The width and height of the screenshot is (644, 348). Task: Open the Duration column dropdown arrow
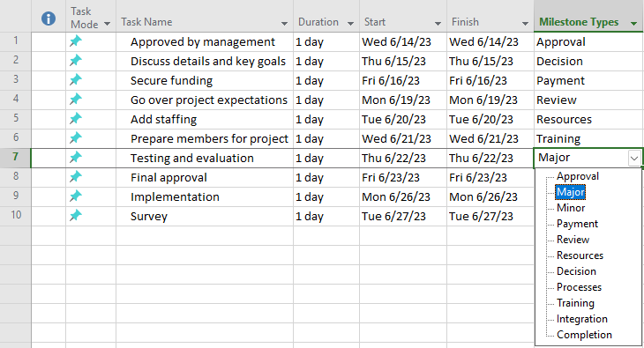tap(350, 24)
